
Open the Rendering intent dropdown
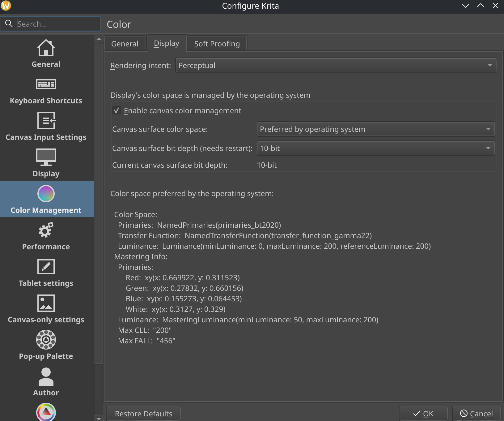click(336, 66)
